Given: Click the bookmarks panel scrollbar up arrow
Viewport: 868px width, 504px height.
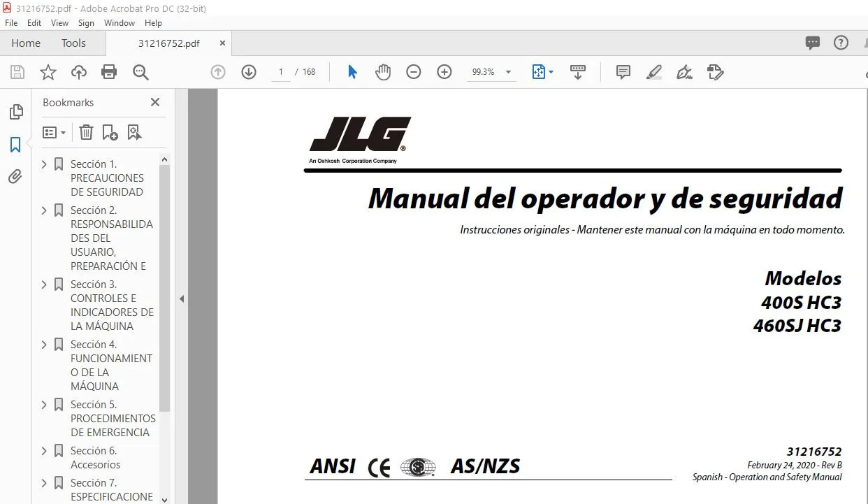Looking at the screenshot, I should [165, 159].
